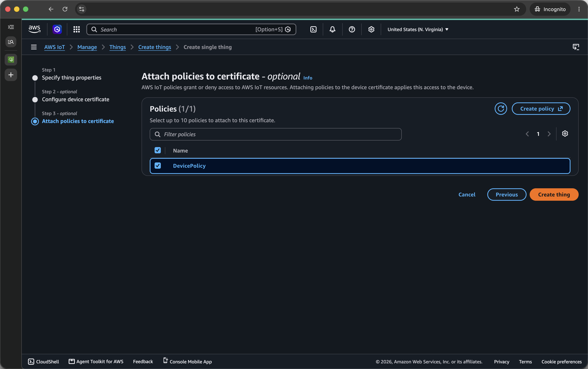Click the Name column header

click(180, 151)
